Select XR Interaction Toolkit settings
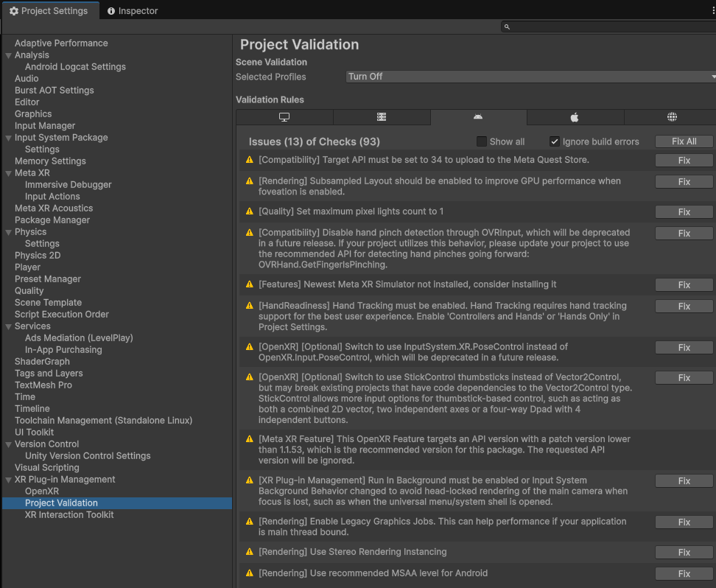Viewport: 716px width, 588px height. click(69, 515)
